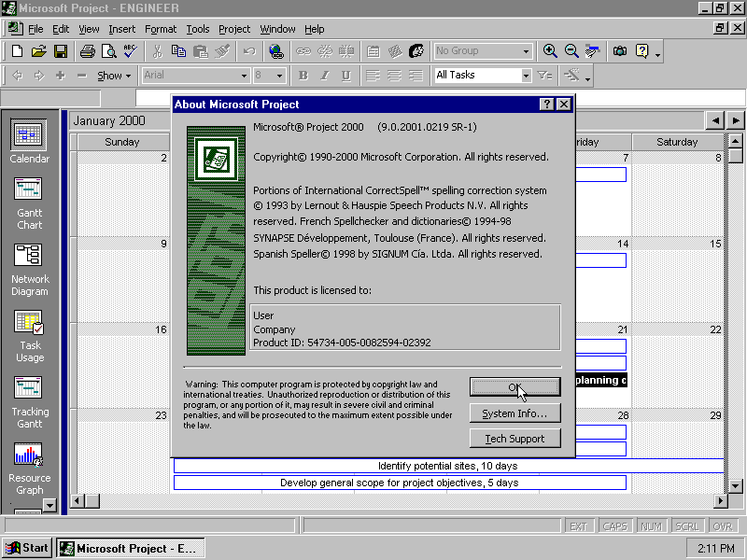Click the New document icon

click(x=17, y=51)
